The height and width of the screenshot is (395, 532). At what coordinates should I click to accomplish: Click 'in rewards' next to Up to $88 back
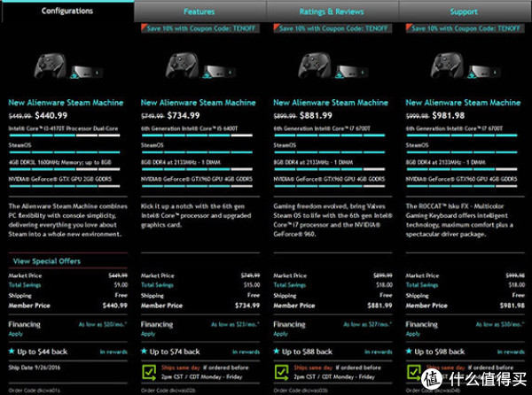click(x=379, y=352)
